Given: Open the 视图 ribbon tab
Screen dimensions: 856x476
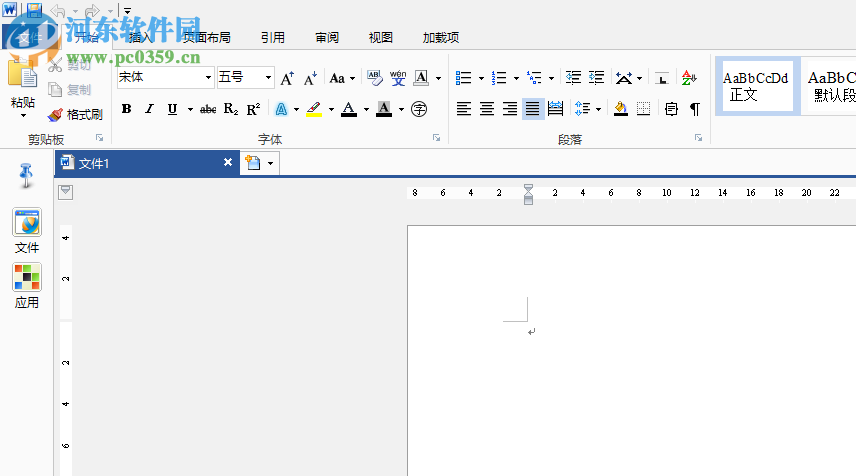Looking at the screenshot, I should pos(381,38).
